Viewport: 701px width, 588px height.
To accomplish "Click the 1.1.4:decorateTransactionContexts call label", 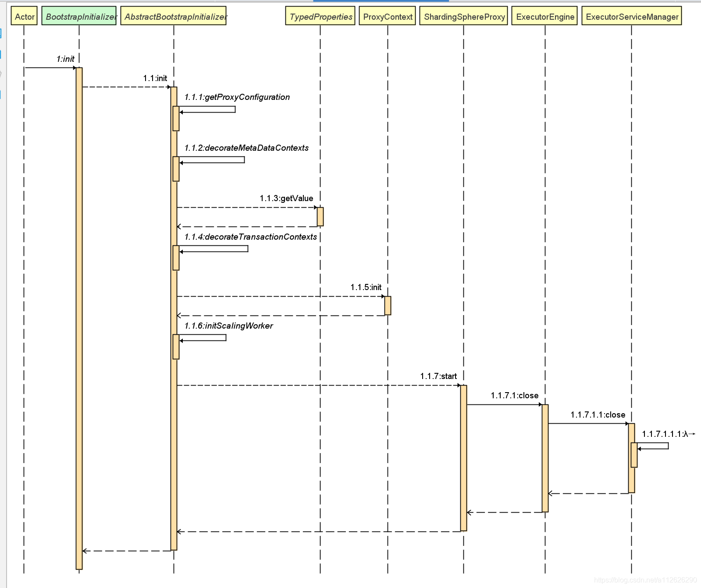I will pos(250,237).
